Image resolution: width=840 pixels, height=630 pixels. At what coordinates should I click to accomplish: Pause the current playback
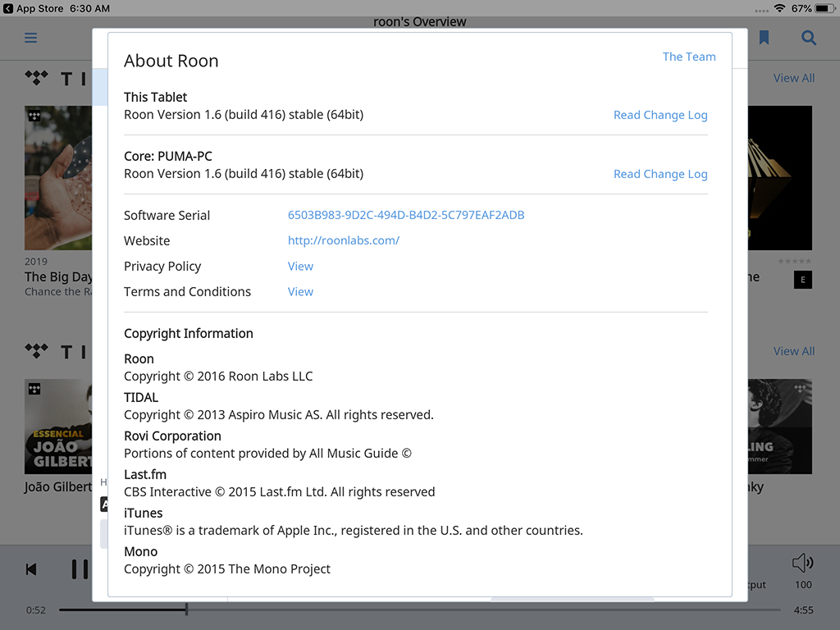[x=80, y=569]
